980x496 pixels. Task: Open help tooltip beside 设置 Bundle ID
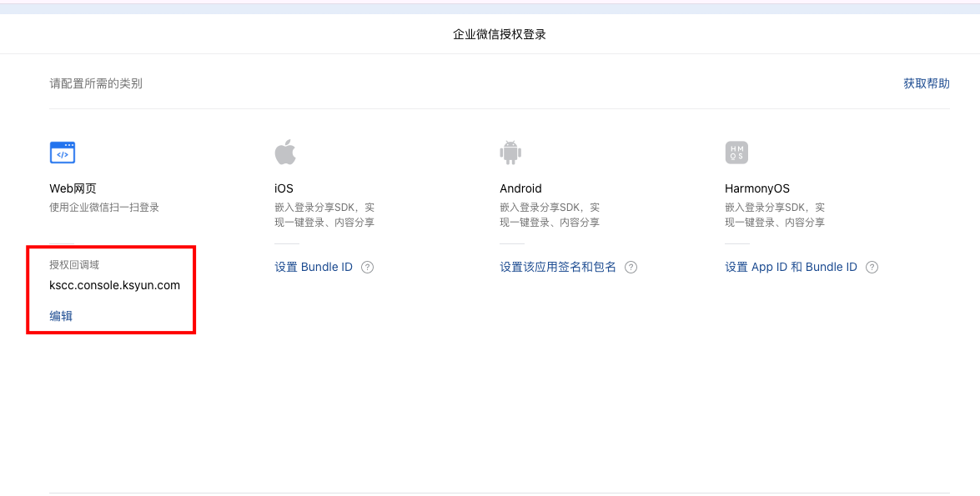(367, 268)
